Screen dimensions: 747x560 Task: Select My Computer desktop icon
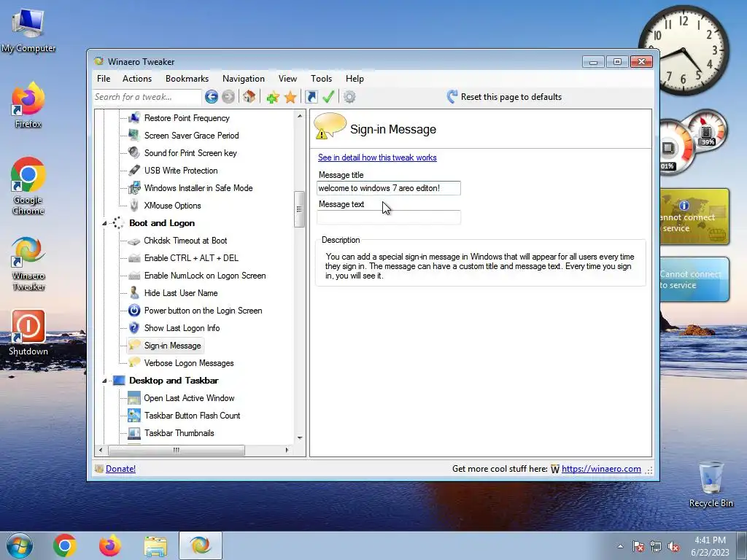28,31
